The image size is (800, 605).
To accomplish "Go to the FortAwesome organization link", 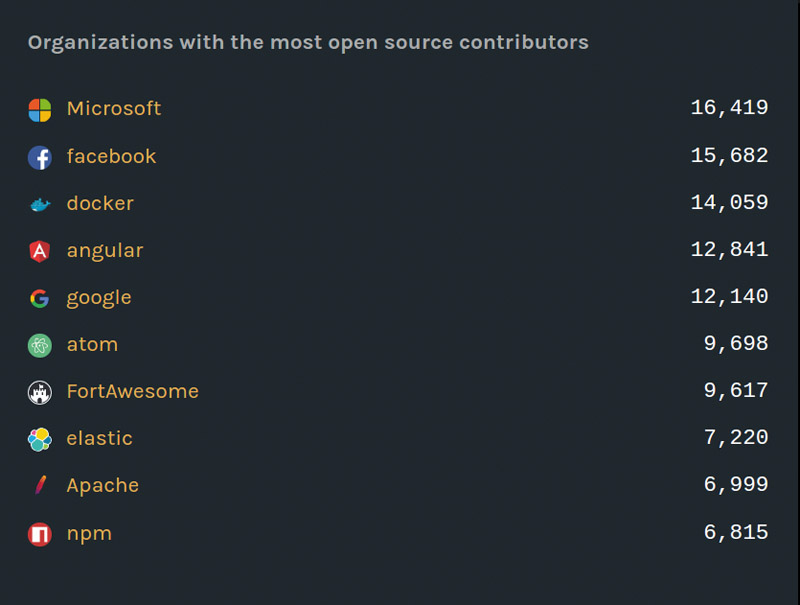I will [x=133, y=391].
